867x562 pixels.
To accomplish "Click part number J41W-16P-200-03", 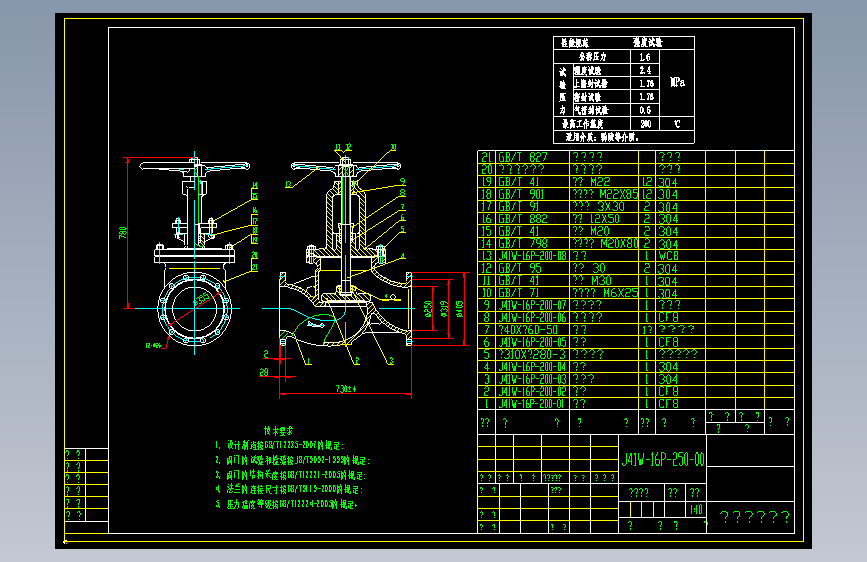I will pos(532,379).
